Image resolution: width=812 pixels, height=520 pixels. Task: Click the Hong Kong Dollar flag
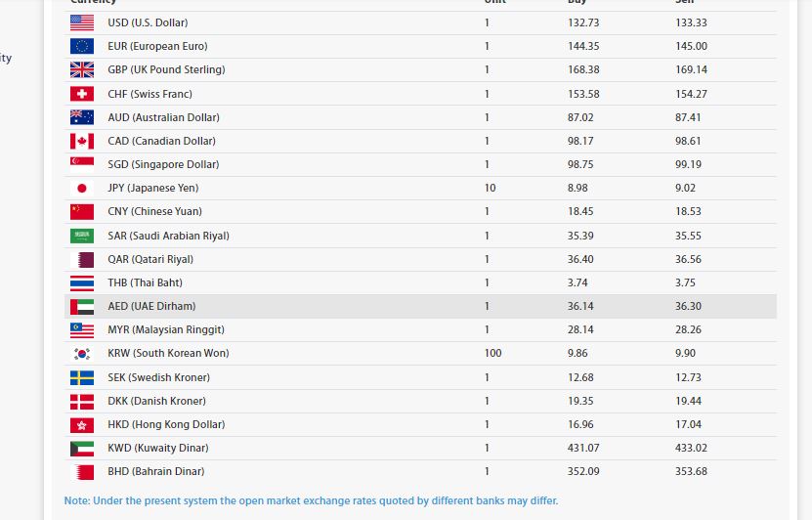pos(82,424)
